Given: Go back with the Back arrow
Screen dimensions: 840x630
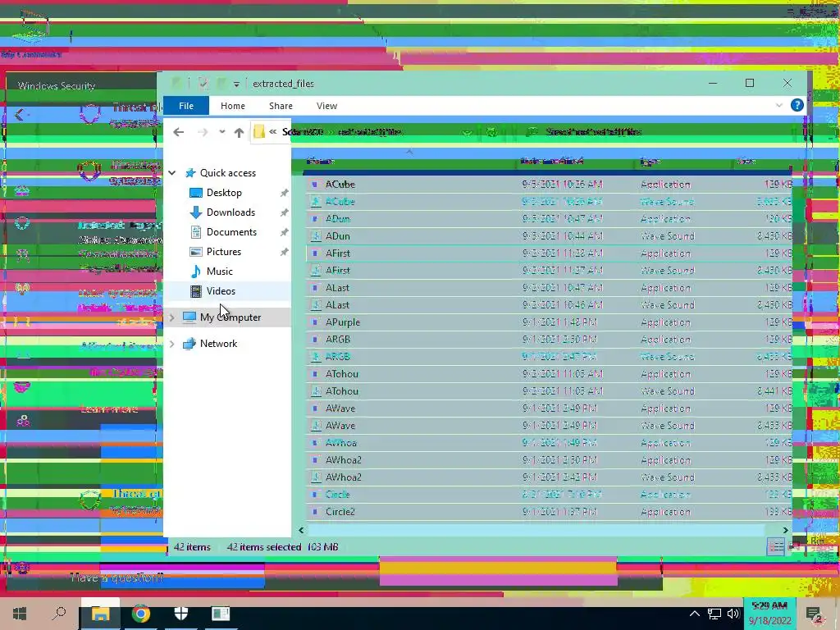Looking at the screenshot, I should pos(178,132).
